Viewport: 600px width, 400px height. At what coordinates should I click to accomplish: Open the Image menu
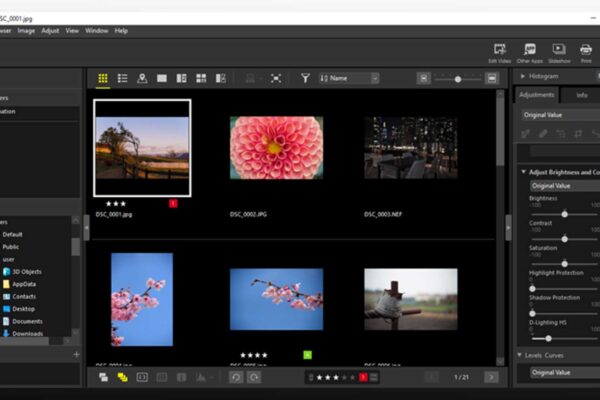pos(26,31)
